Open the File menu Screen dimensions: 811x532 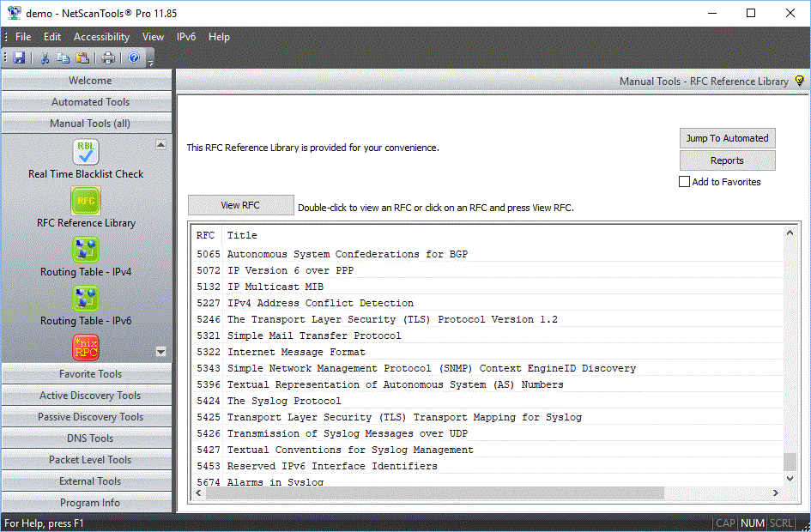click(x=23, y=37)
